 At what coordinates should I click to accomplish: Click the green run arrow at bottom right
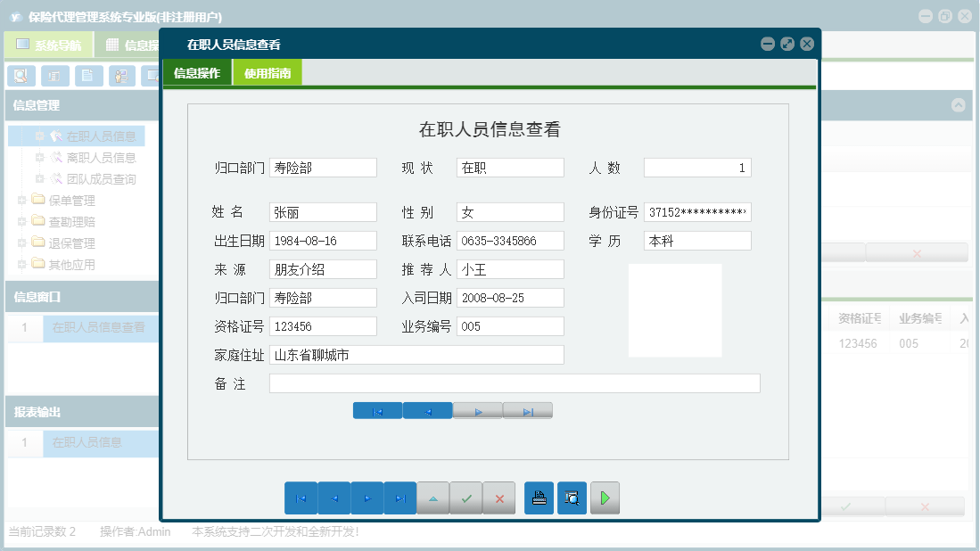click(605, 498)
